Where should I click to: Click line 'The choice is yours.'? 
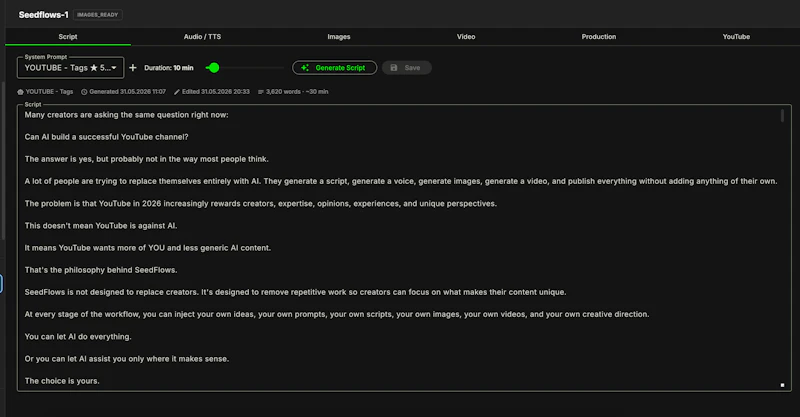pyautogui.click(x=62, y=381)
